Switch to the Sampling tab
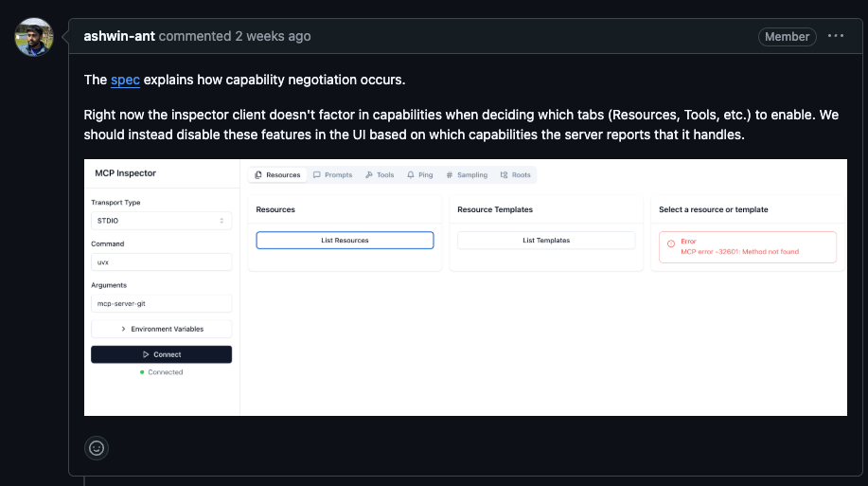This screenshot has width=868, height=486. click(467, 175)
